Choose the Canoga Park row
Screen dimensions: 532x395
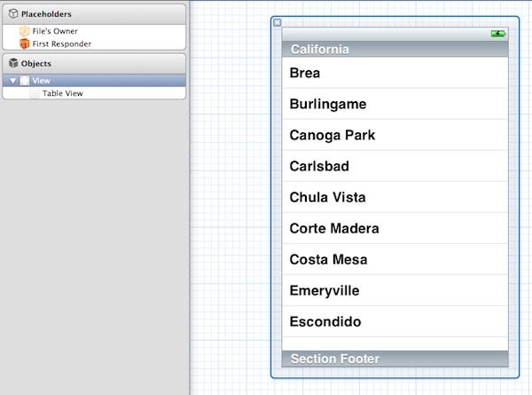[x=395, y=136]
